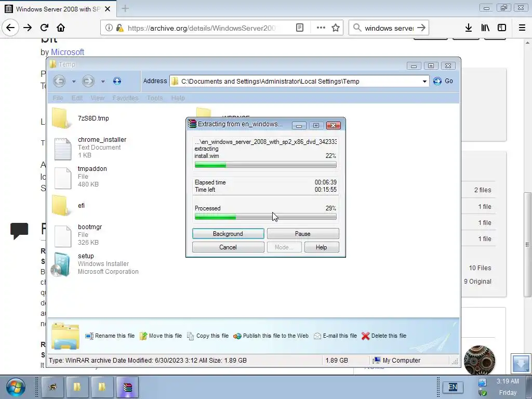Click the browser Back arrow button
Viewport: 532px width, 399px height.
[10, 28]
